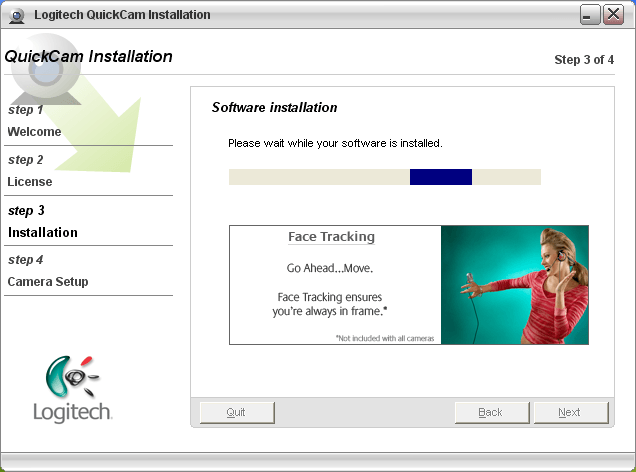Click the Logitech logo
The height and width of the screenshot is (472, 636).
[73, 389]
